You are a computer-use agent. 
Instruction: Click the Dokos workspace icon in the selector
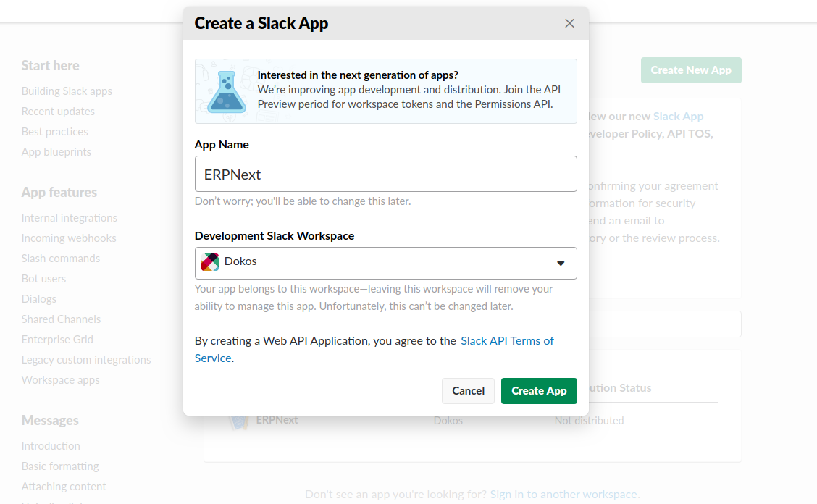tap(210, 262)
